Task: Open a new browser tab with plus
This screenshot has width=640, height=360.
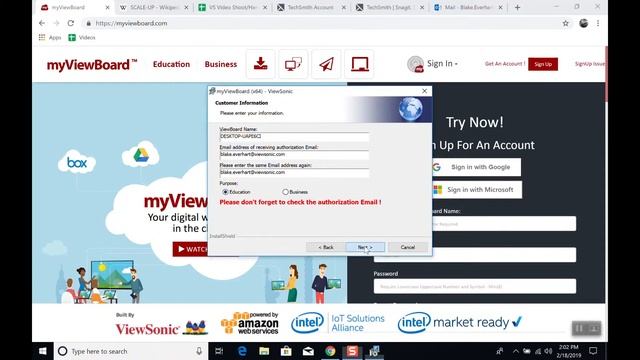Action: (x=517, y=7)
